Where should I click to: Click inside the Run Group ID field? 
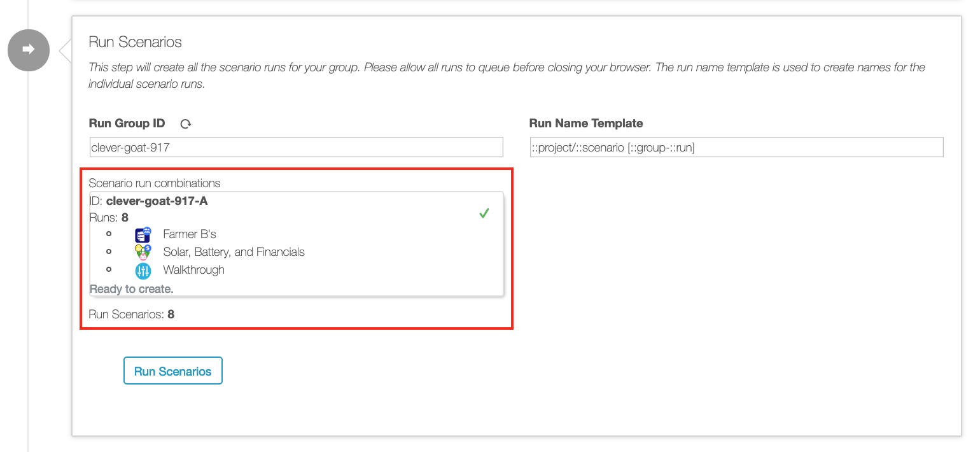pyautogui.click(x=297, y=147)
